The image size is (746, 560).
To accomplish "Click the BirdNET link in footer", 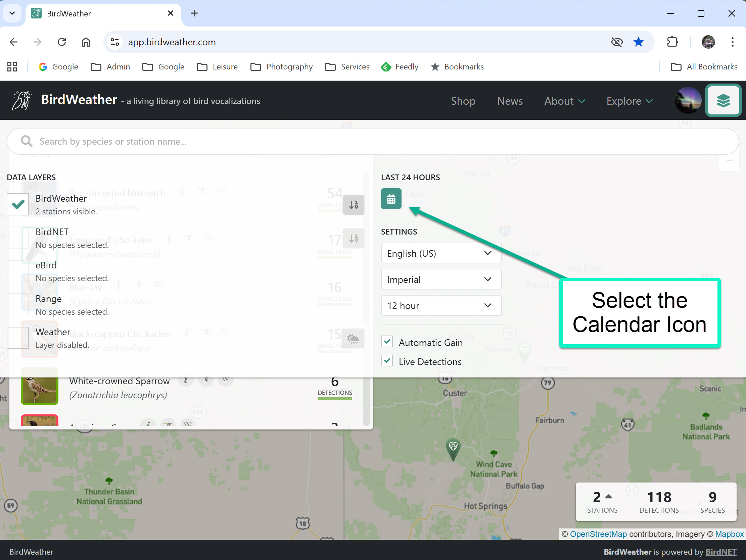I will (720, 552).
